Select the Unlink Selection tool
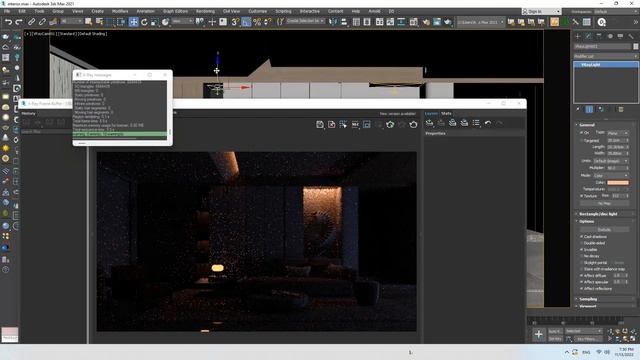640x360 pixels. 42,22
